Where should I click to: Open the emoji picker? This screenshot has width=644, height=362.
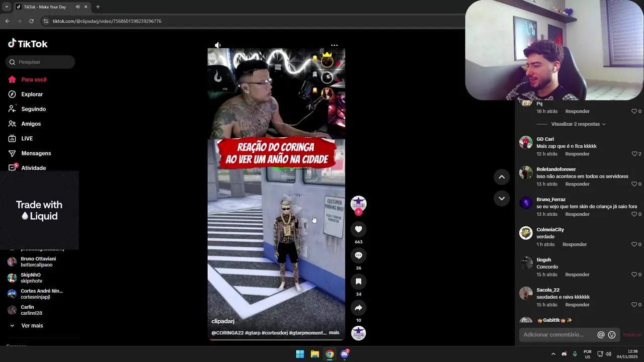[x=612, y=335]
